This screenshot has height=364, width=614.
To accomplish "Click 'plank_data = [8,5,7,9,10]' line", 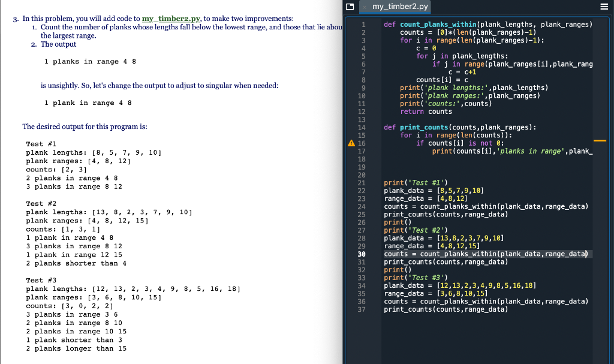I will [434, 191].
